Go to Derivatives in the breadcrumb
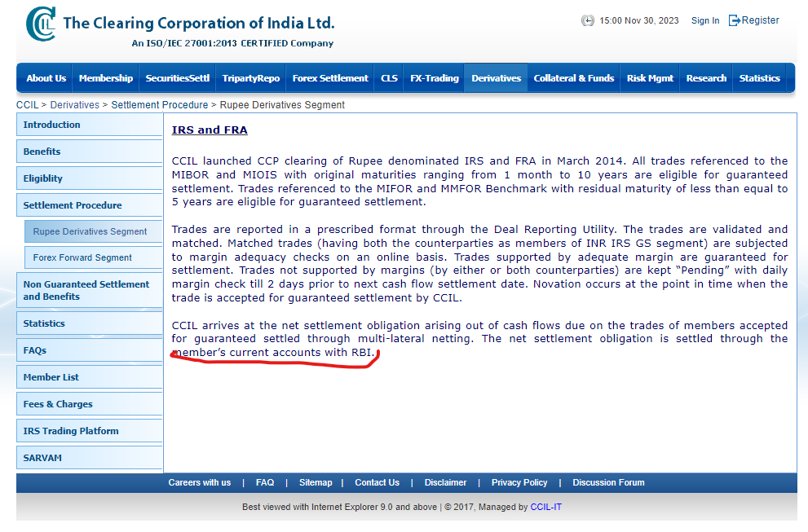 pyautogui.click(x=75, y=105)
